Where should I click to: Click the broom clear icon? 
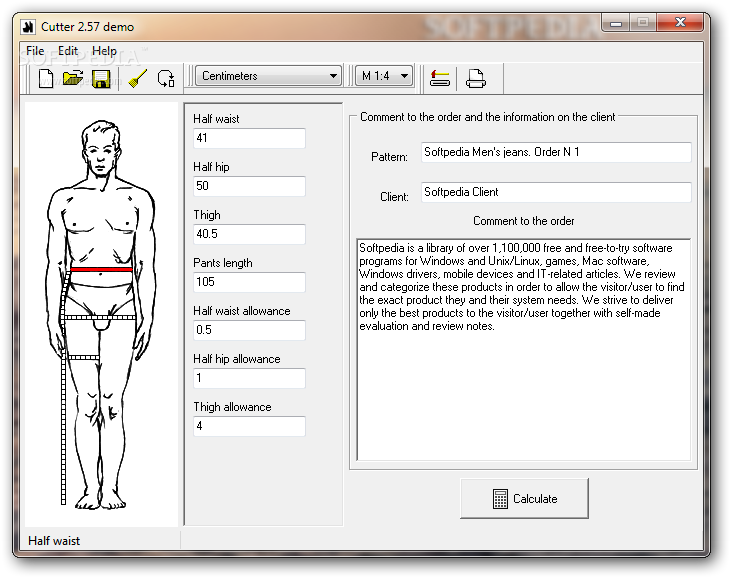[138, 78]
